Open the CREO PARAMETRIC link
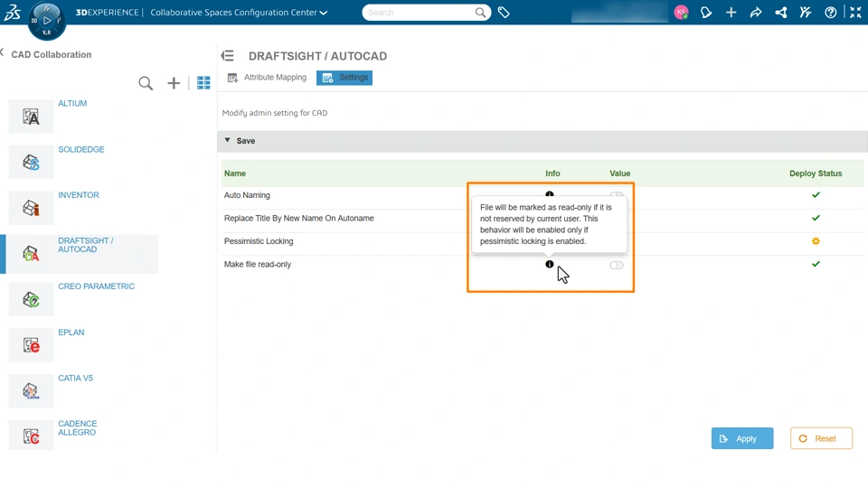Image resolution: width=868 pixels, height=488 pixels. (x=97, y=286)
